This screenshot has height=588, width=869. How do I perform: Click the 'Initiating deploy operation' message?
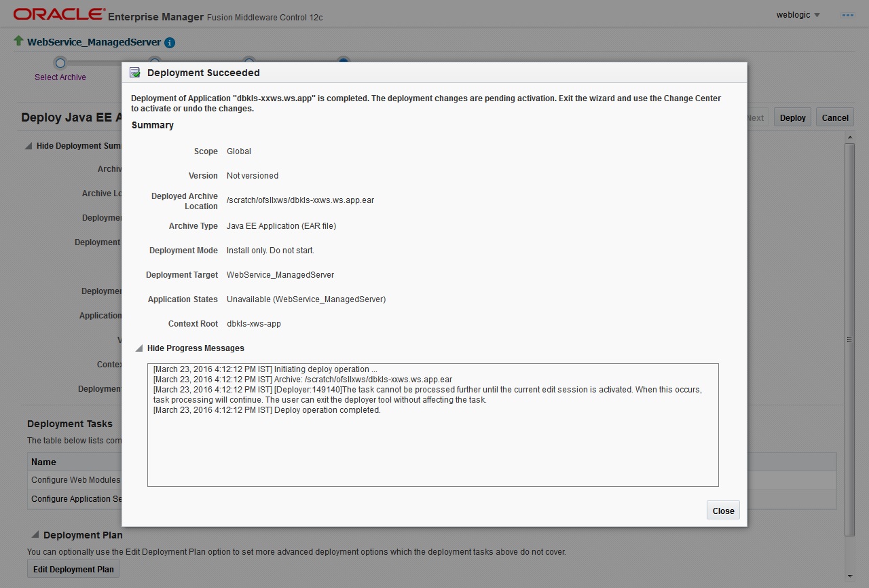click(x=265, y=369)
